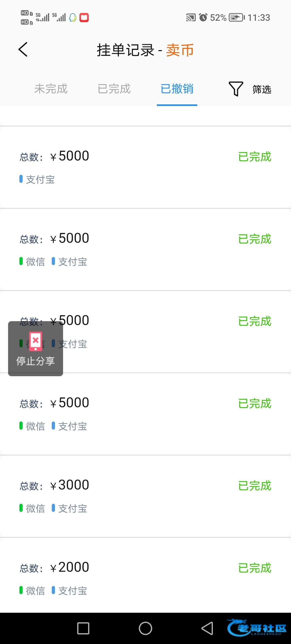Screen dimensions: 291x644
Task: Tap 已完成 status on ¥3000 order
Action: pyautogui.click(x=255, y=486)
